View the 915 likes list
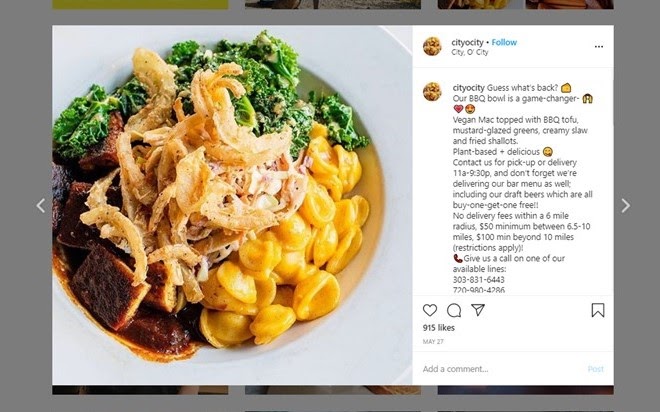Image resolution: width=660 pixels, height=412 pixels. coord(439,327)
